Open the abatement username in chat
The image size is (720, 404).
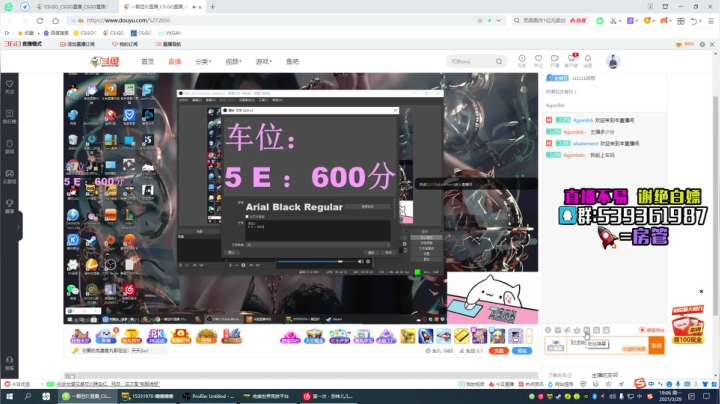click(x=585, y=144)
